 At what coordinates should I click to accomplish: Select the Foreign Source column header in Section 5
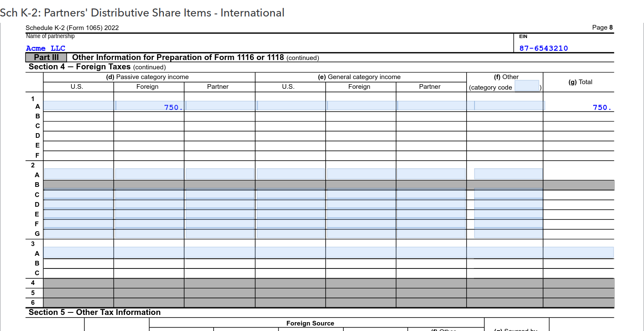[310, 323]
